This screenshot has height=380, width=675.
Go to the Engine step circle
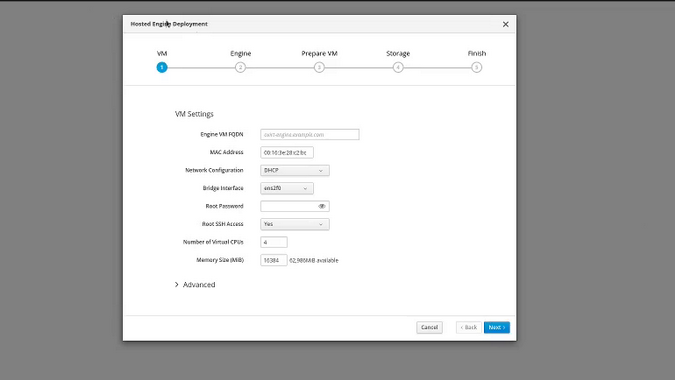click(x=240, y=68)
